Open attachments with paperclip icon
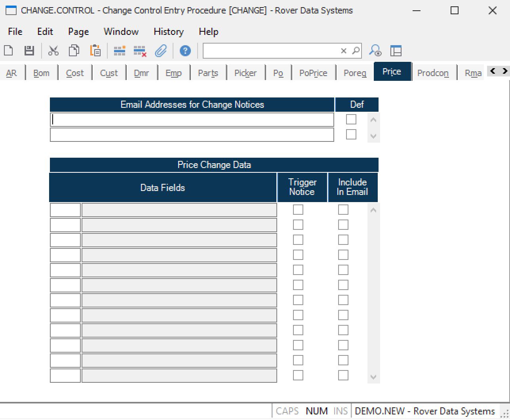 point(161,51)
